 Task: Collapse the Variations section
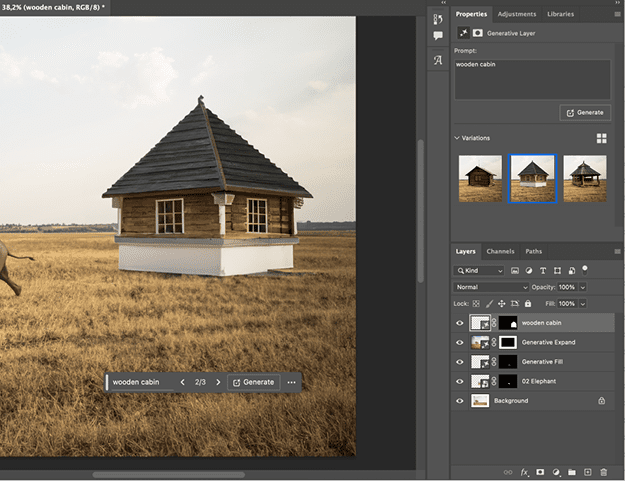point(457,138)
